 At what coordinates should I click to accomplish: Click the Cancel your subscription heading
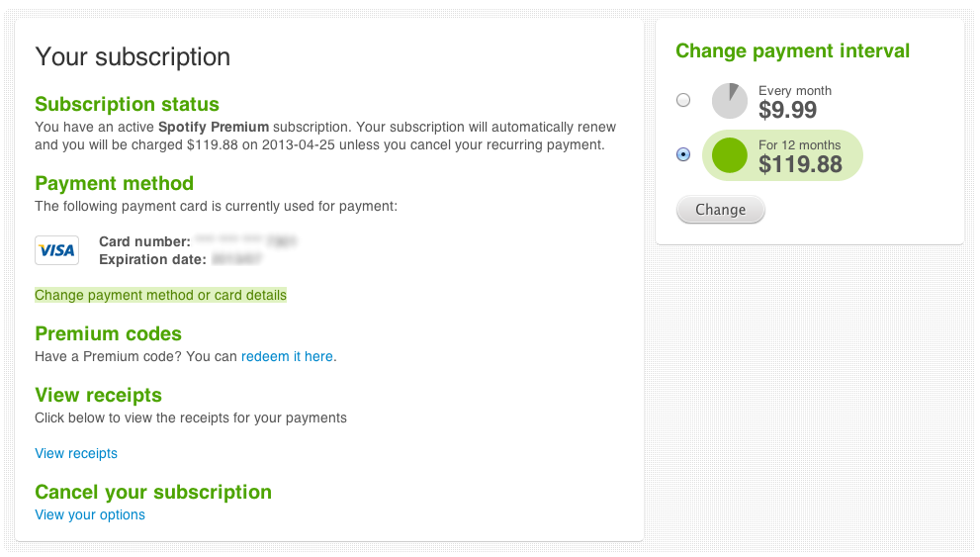153,492
